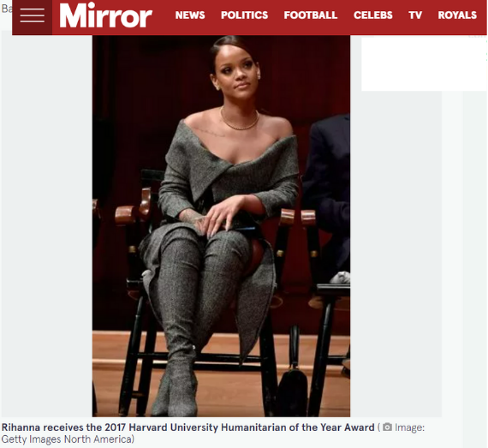Click the Rihanna Harvard award photo
The height and width of the screenshot is (448, 488).
coord(221,225)
